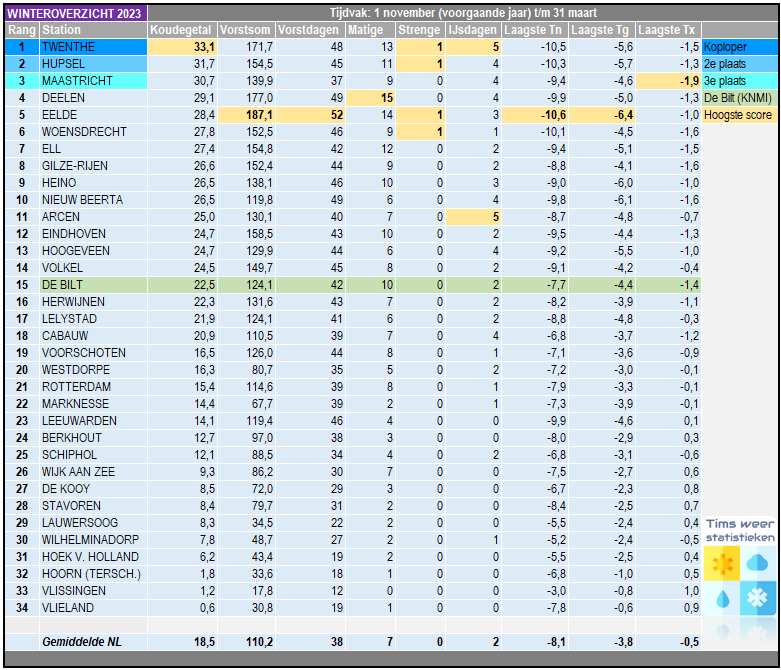The width and height of the screenshot is (781, 670).
Task: Select the DE BILT station cell
Action: coord(94,285)
